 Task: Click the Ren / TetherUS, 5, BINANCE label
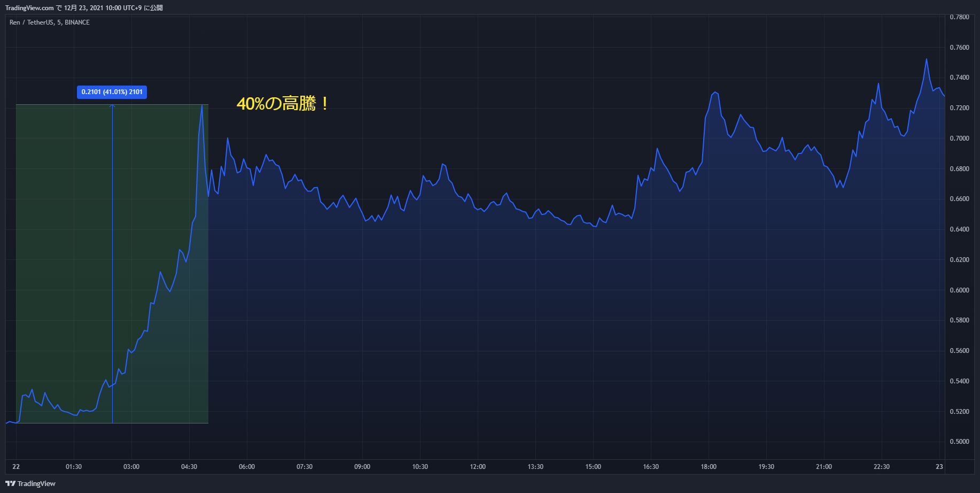coord(50,22)
